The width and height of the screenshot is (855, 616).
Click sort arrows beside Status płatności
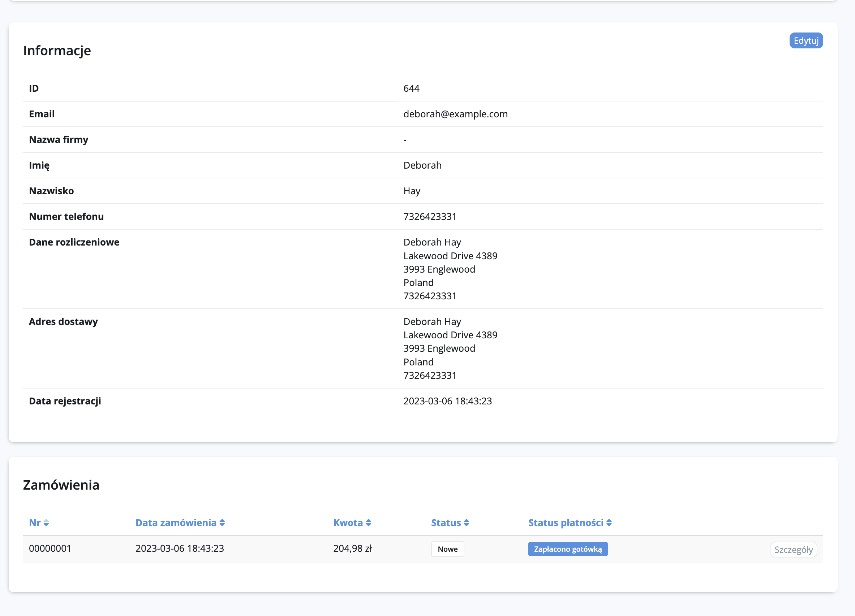pyautogui.click(x=609, y=523)
